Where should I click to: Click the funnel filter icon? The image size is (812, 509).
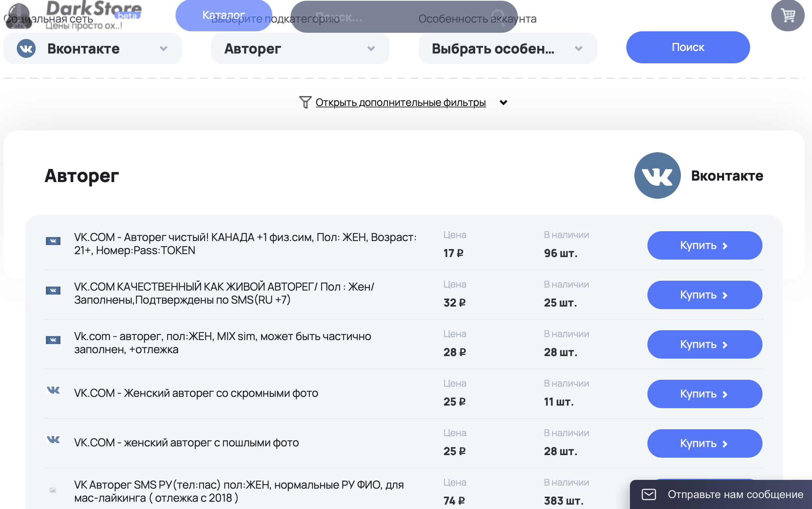(305, 102)
